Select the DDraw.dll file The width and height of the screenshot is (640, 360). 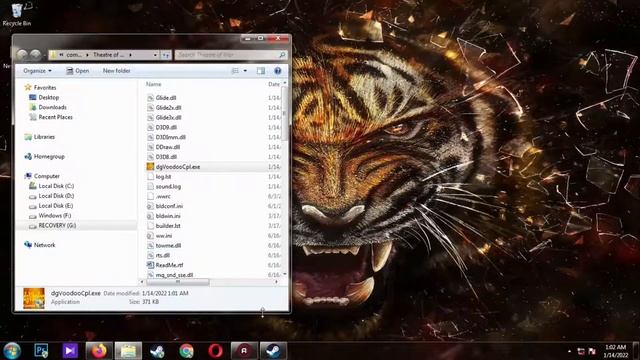tap(168, 147)
